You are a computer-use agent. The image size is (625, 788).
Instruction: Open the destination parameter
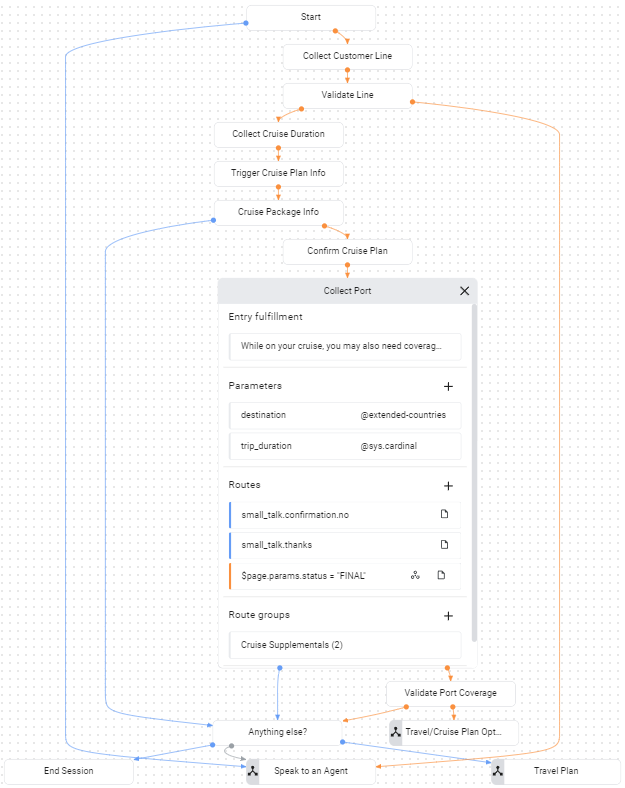[344, 415]
